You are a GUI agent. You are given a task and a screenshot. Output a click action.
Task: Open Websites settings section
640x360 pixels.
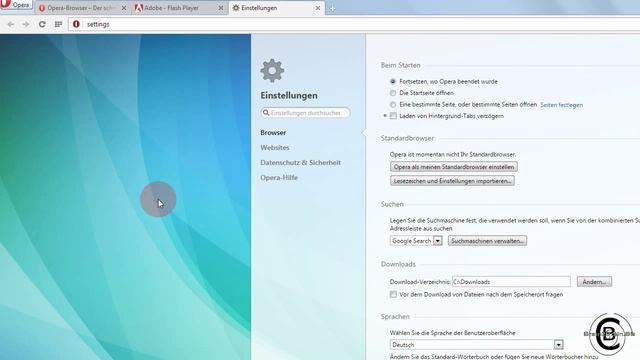pos(275,148)
